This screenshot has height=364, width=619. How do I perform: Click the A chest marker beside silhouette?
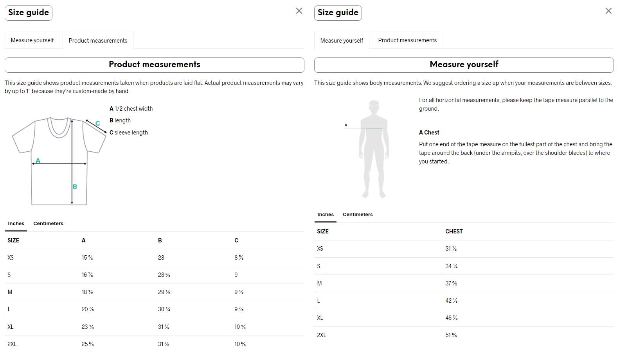(x=346, y=125)
